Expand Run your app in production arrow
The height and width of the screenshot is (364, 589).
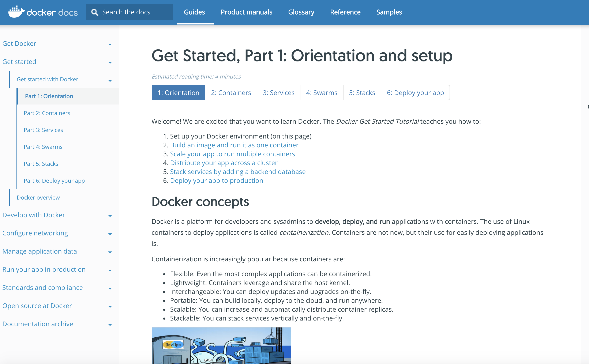[110, 270]
